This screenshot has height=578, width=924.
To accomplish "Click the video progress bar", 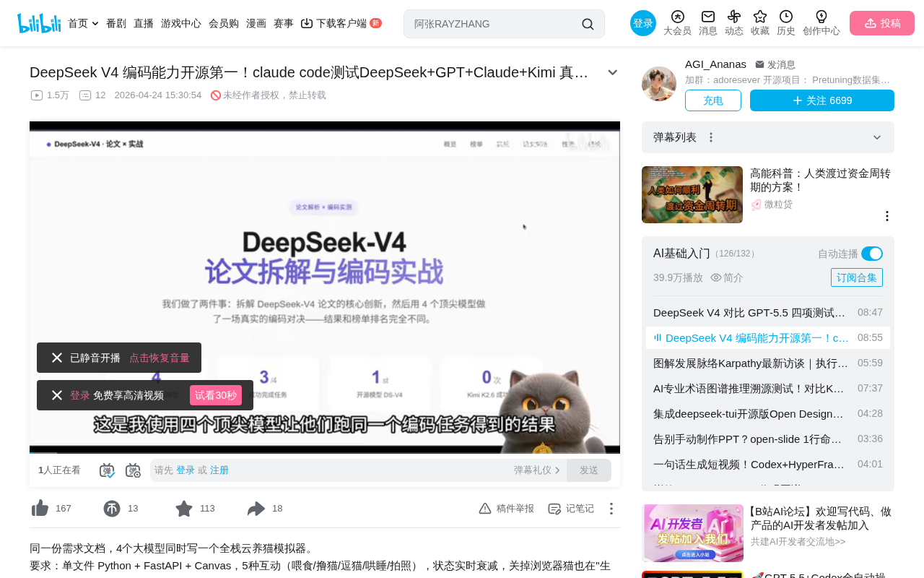I will pos(325,453).
